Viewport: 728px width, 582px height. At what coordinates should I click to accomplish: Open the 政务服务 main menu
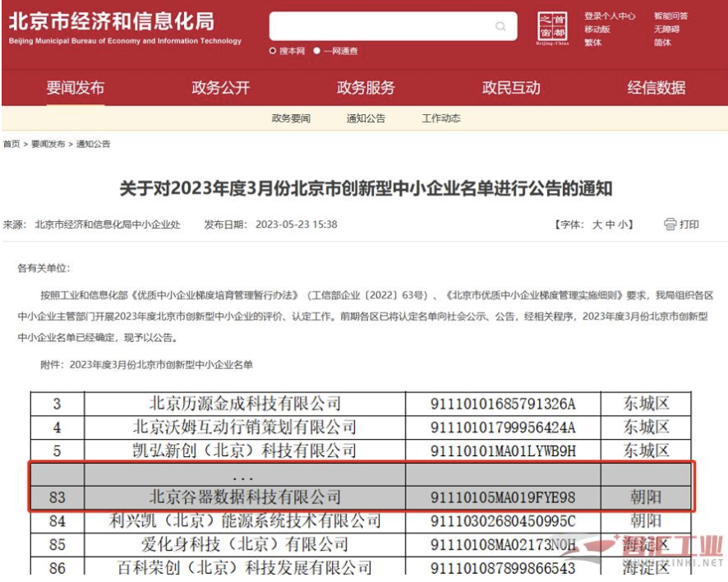[366, 88]
